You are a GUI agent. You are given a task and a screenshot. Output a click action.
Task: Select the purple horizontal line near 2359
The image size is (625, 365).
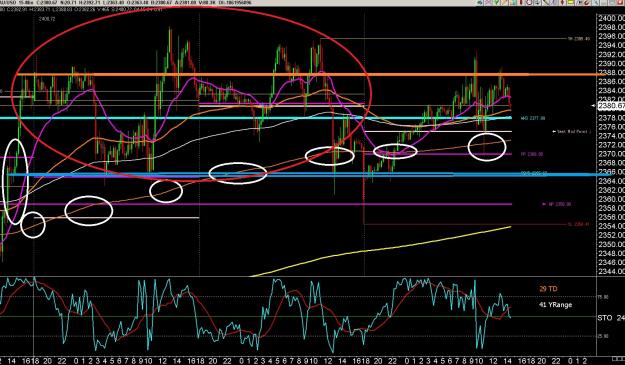pos(255,204)
